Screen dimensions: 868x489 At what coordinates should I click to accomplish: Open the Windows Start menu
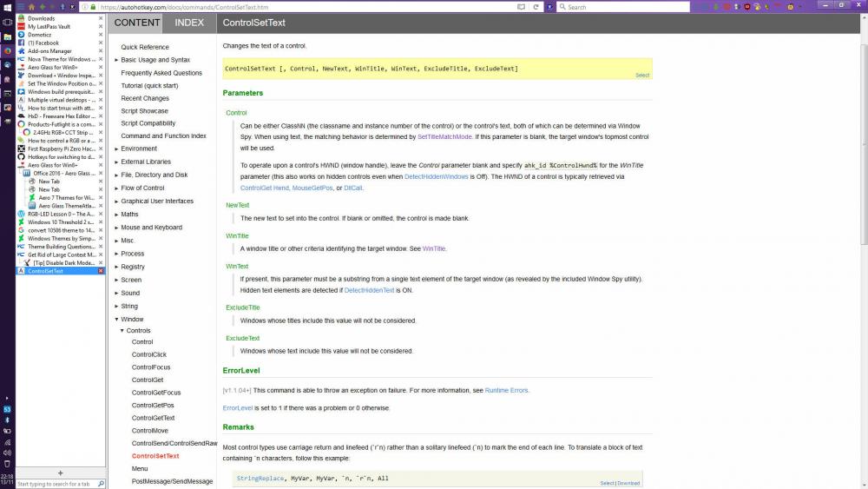pyautogui.click(x=7, y=7)
